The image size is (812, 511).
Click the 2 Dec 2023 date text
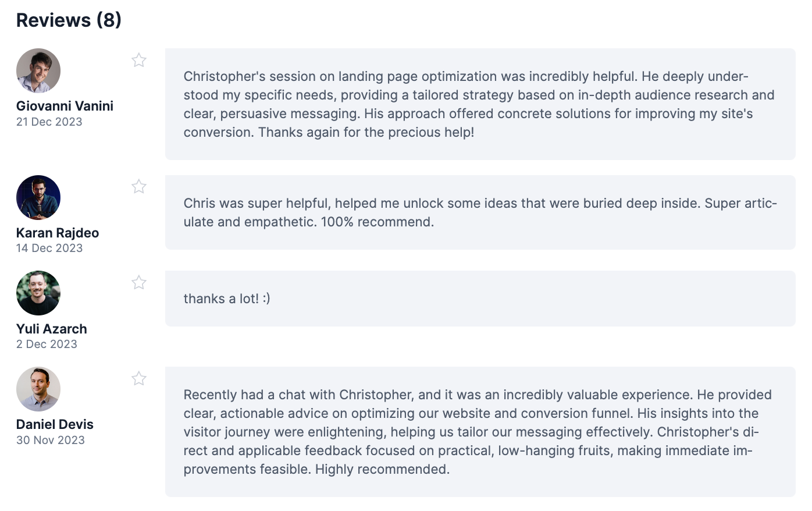click(x=47, y=344)
